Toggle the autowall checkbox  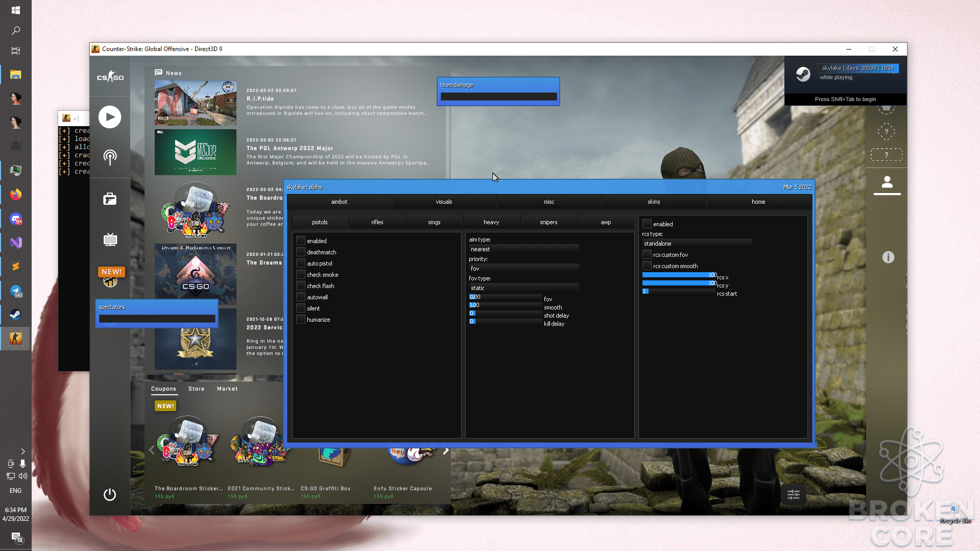[x=301, y=297]
